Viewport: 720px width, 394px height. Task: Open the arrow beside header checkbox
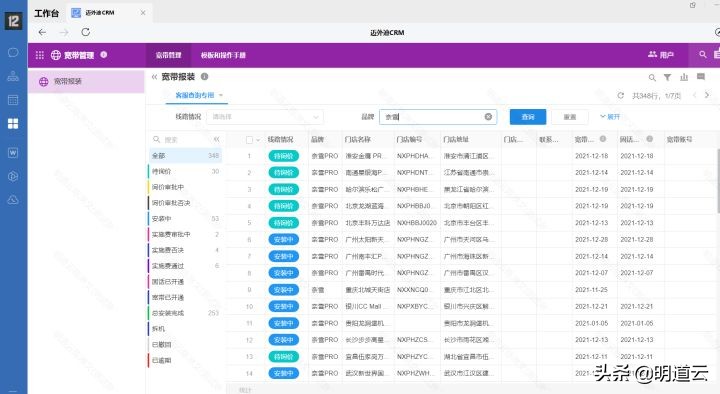258,140
